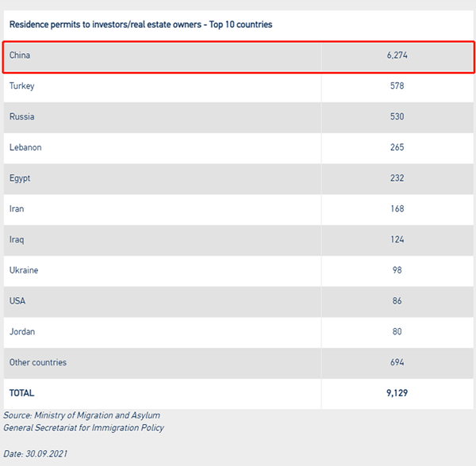Click the 265 value for Lebanon
The width and height of the screenshot is (476, 466).
coord(397,147)
